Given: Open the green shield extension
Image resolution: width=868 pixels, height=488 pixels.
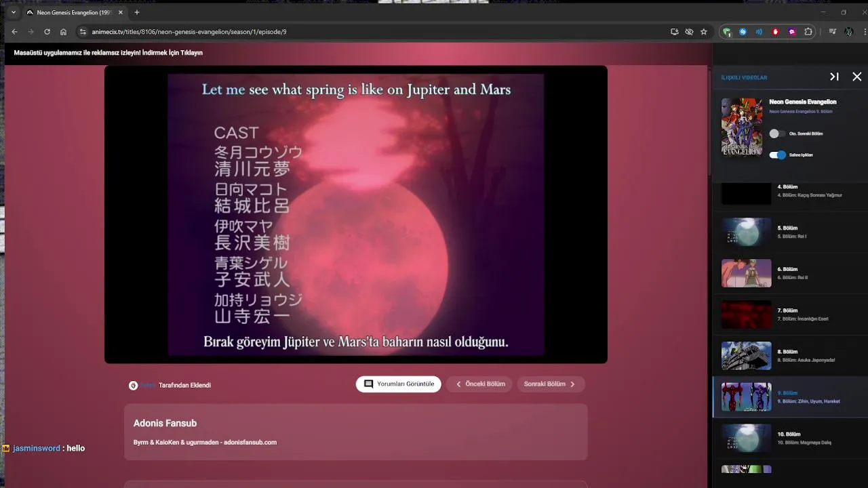Looking at the screenshot, I should pyautogui.click(x=727, y=32).
